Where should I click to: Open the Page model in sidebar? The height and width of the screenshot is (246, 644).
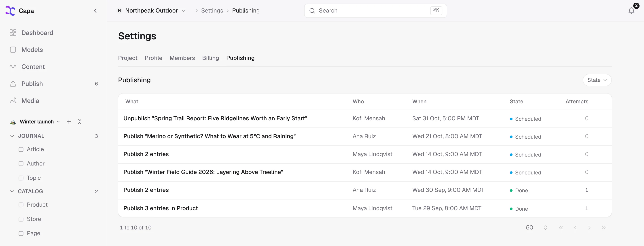[x=33, y=233]
